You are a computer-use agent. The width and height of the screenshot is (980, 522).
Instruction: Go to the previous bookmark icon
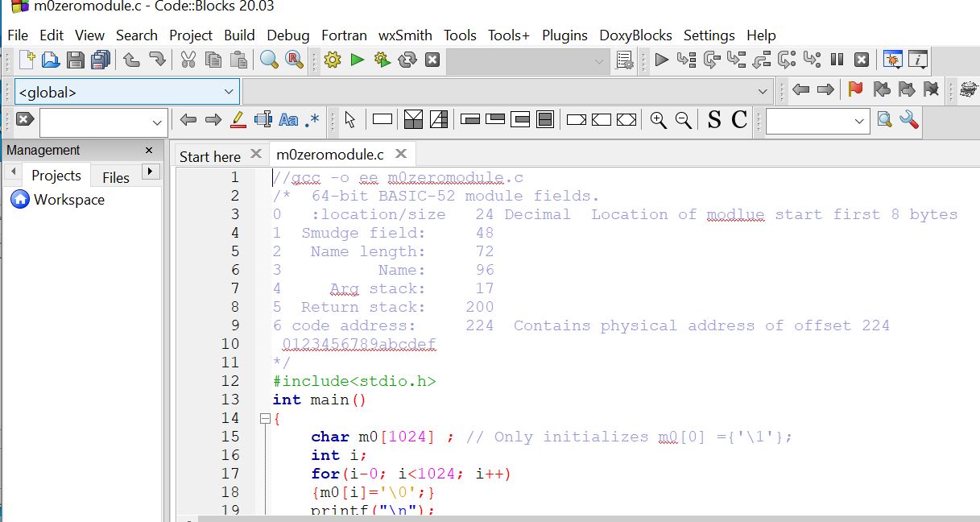[882, 89]
